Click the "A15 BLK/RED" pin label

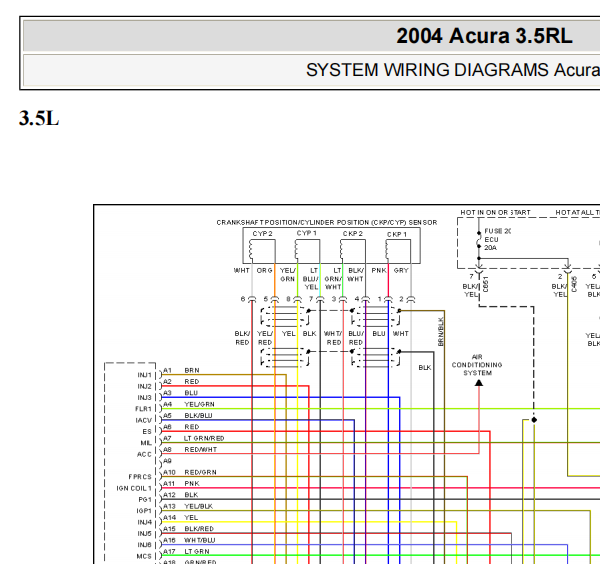point(188,529)
